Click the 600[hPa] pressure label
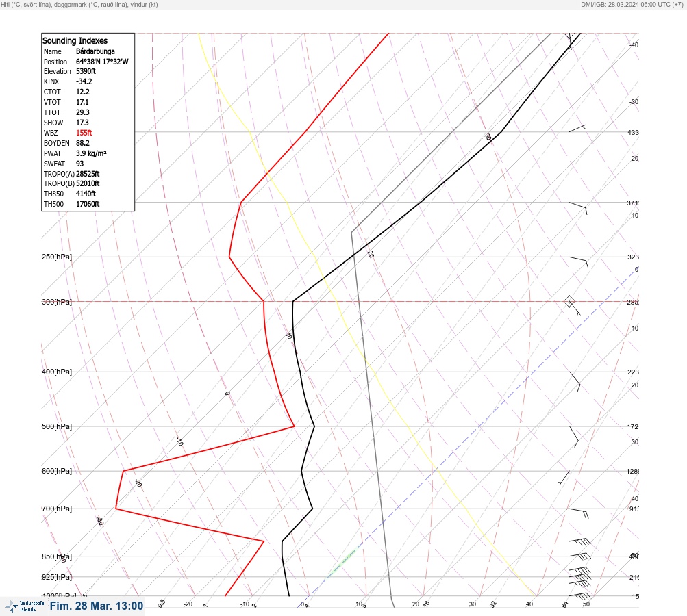This screenshot has width=687, height=616. pyautogui.click(x=57, y=471)
